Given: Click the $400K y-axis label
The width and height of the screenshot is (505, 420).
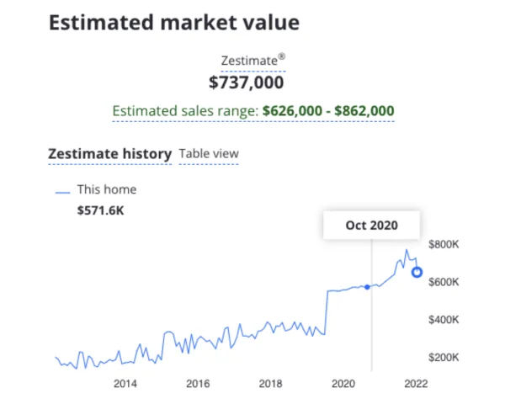Looking at the screenshot, I should (443, 320).
